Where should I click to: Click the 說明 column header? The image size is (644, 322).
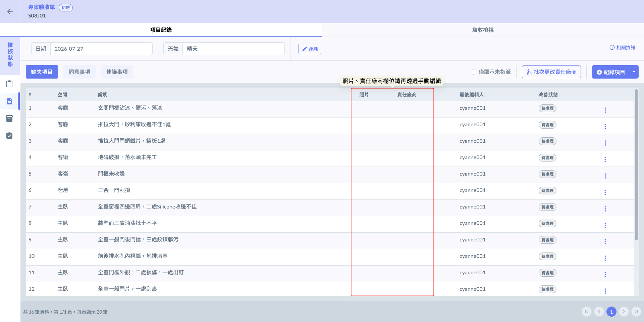(103, 95)
